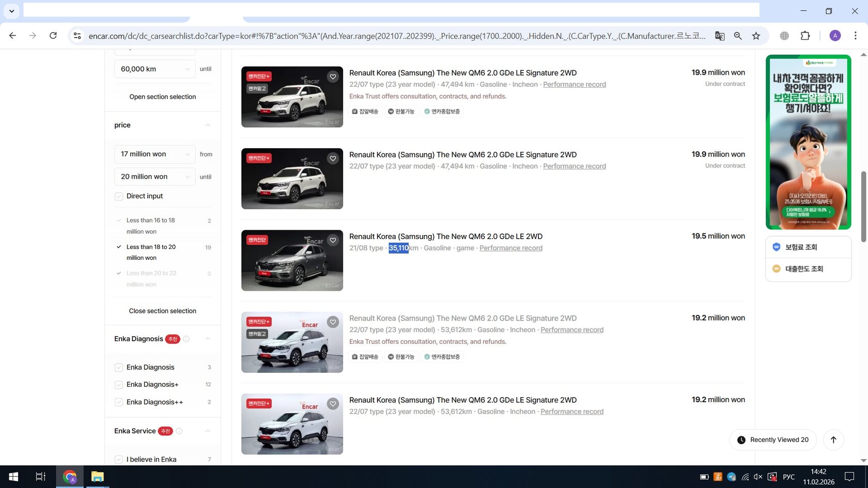This screenshot has width=868, height=488.
Task: Check Less than 16 to 18 million won
Action: click(x=119, y=221)
